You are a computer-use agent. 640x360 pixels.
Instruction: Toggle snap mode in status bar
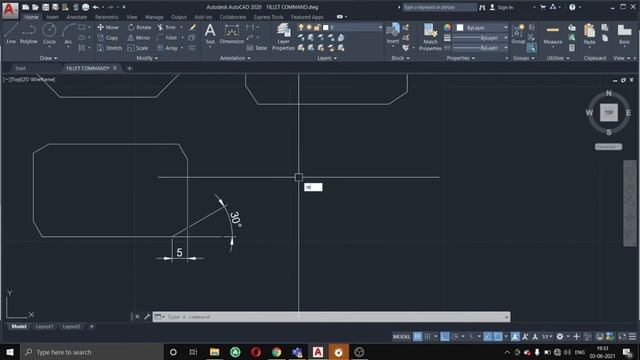(x=427, y=336)
